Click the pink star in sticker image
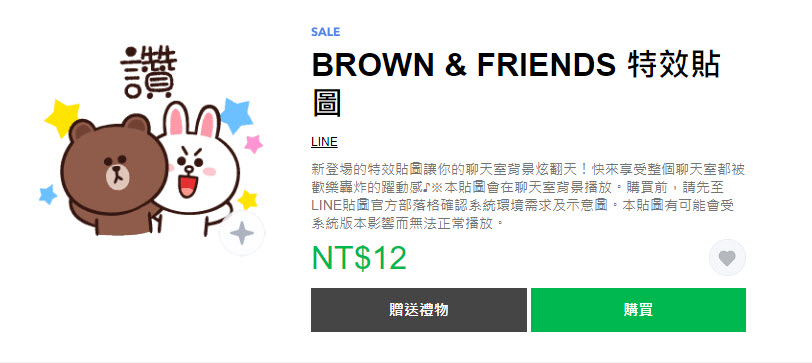 (x=253, y=143)
